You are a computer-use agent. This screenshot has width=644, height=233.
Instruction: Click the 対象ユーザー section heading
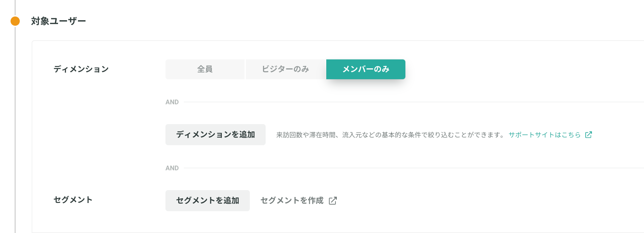[58, 21]
